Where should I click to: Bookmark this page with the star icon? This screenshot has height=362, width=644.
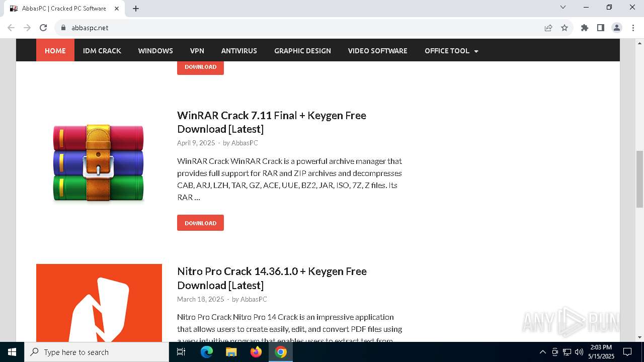pyautogui.click(x=565, y=28)
